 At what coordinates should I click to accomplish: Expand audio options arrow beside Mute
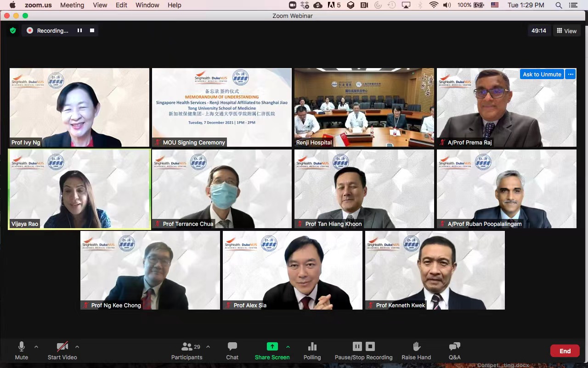click(x=36, y=347)
